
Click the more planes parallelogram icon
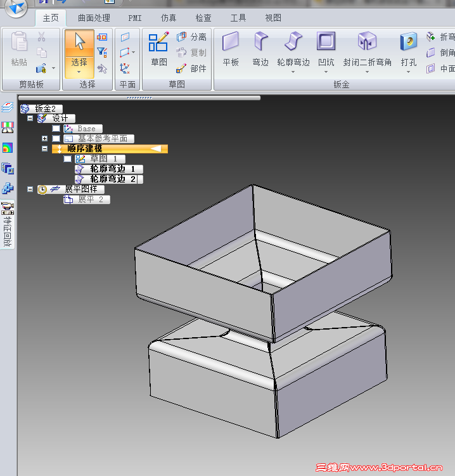pyautogui.click(x=125, y=53)
